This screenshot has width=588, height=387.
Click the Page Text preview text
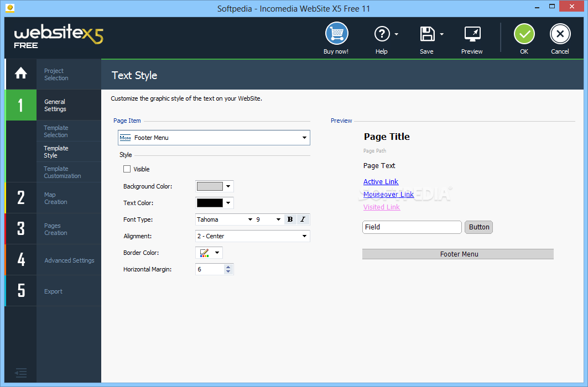click(x=379, y=166)
